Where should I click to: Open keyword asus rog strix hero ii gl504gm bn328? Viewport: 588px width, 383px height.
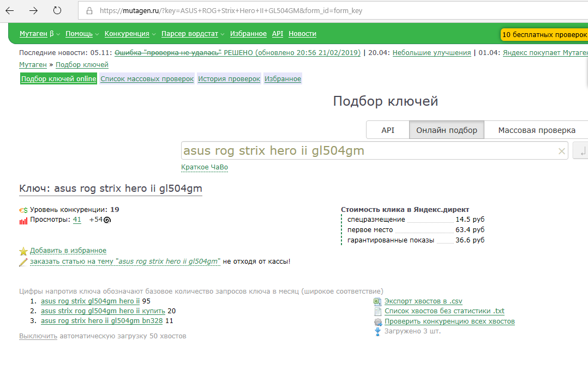coord(102,320)
